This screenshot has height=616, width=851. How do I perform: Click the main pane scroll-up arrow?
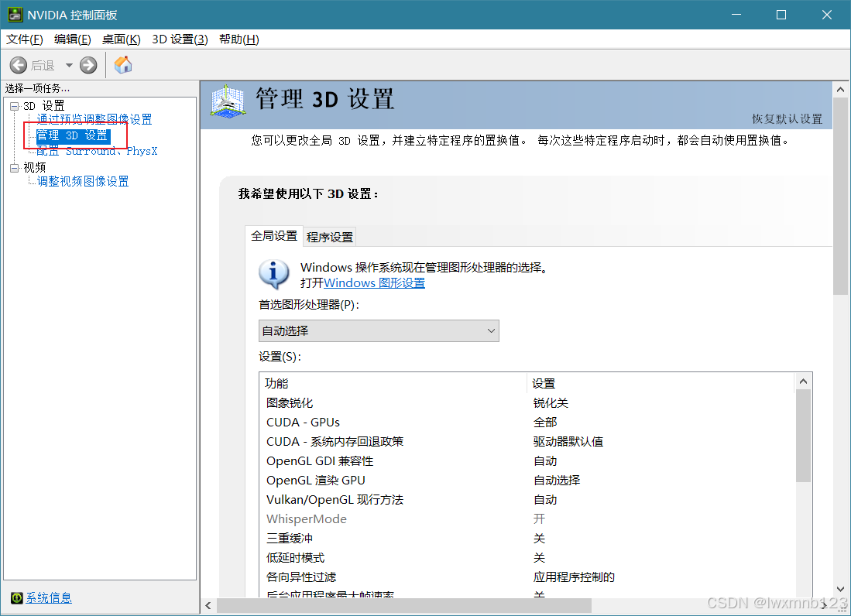pyautogui.click(x=841, y=90)
